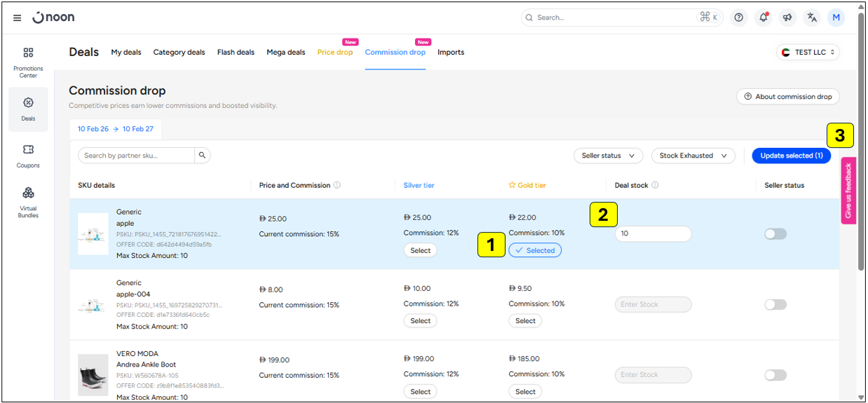Click the Update selected (1) button
This screenshot has width=868, height=403.
[791, 156]
